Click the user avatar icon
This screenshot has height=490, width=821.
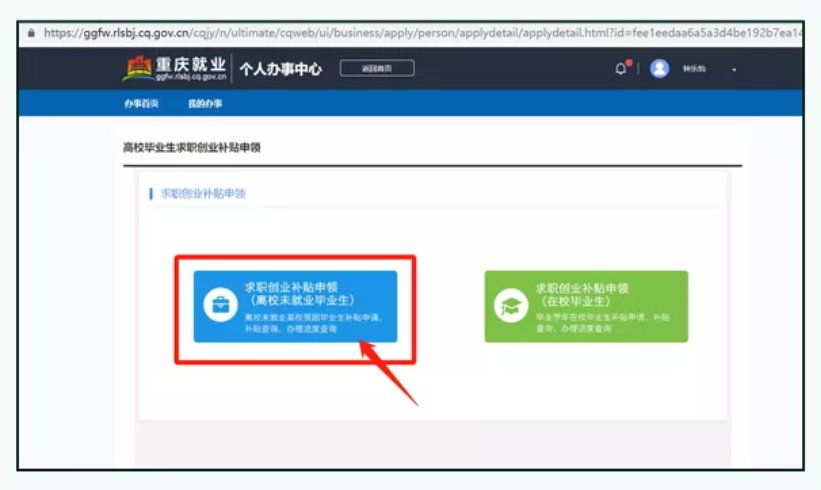659,69
